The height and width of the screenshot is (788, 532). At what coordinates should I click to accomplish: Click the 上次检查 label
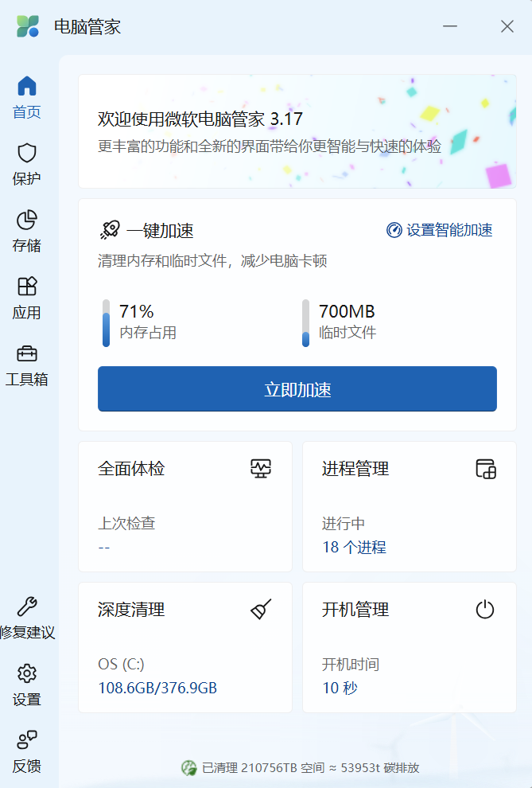126,523
